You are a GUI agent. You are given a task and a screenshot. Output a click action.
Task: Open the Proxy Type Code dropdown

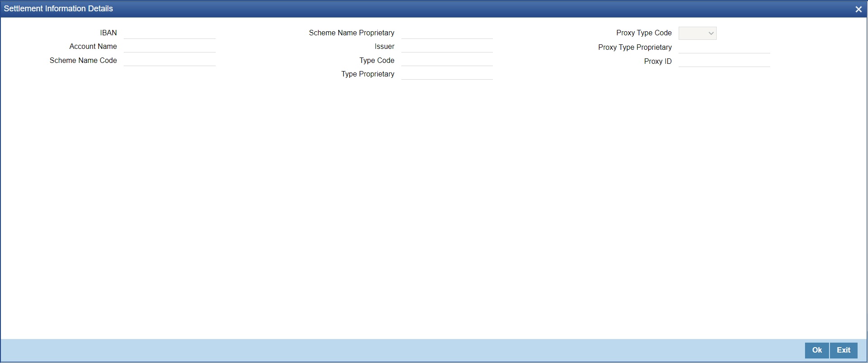coord(697,33)
